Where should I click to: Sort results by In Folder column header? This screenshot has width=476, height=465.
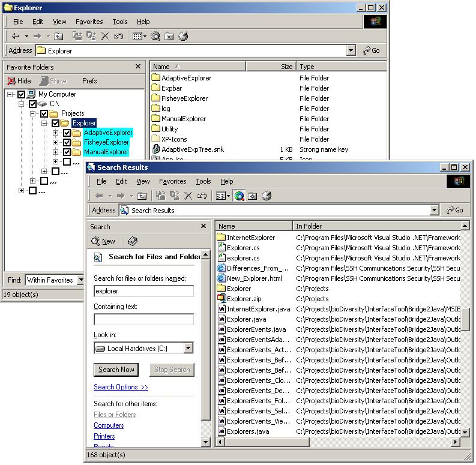tap(376, 226)
